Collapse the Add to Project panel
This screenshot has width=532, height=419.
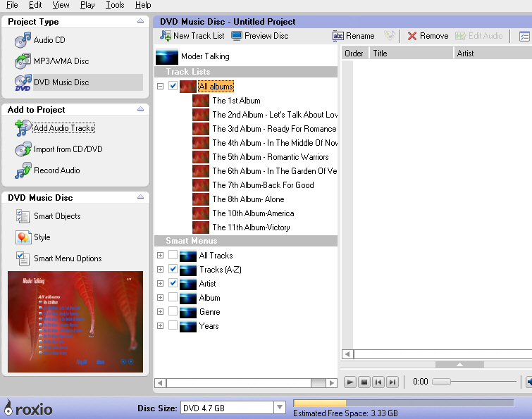pos(140,109)
